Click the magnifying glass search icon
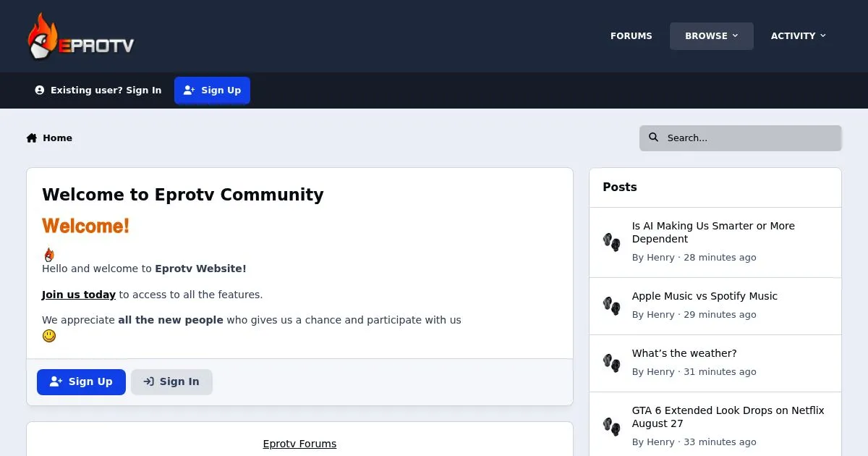 click(x=654, y=138)
